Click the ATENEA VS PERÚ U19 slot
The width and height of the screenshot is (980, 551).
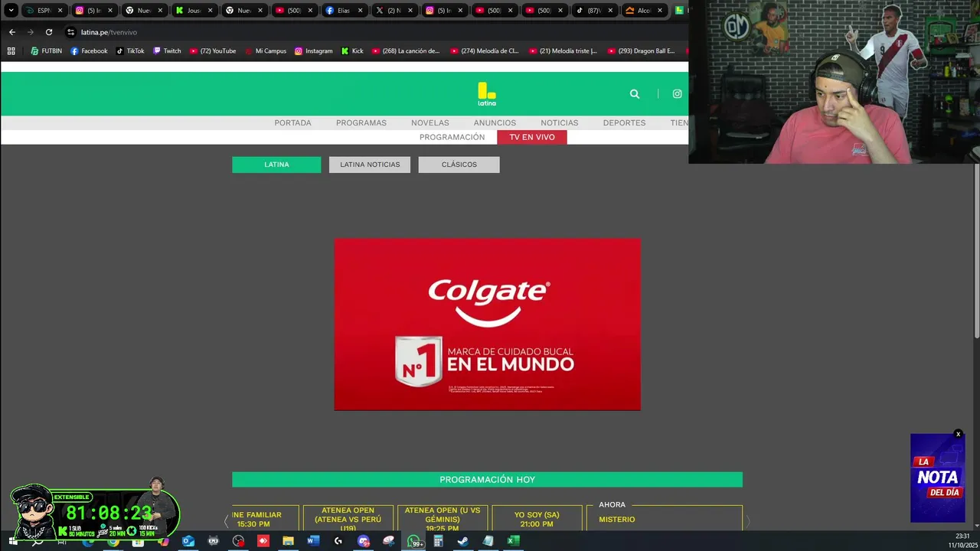pos(348,518)
